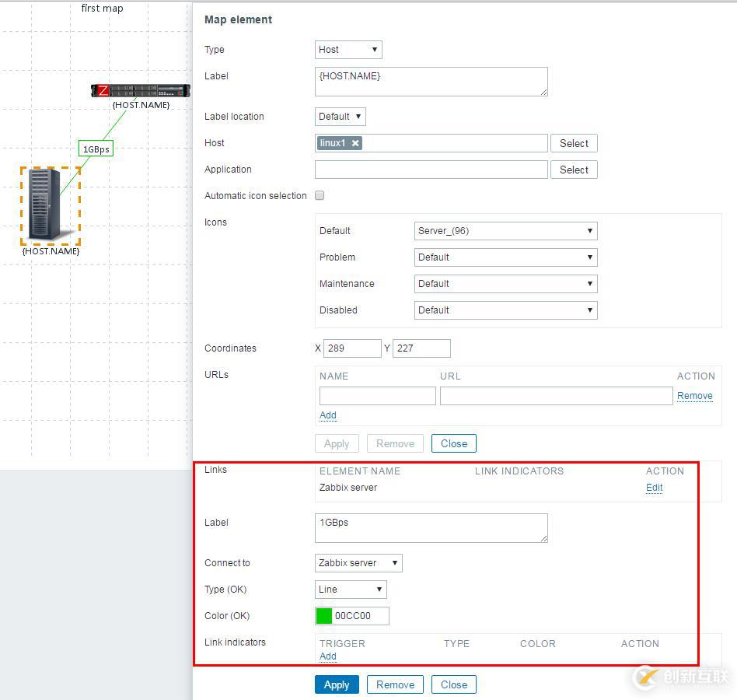Click Select next to the Host field
This screenshot has height=700, width=737.
574,143
